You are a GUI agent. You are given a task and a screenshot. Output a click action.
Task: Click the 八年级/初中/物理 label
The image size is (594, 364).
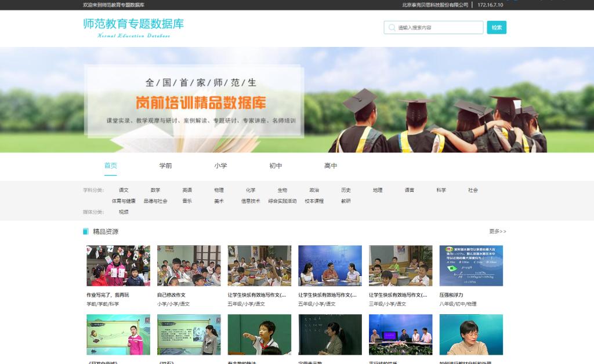pos(458,304)
